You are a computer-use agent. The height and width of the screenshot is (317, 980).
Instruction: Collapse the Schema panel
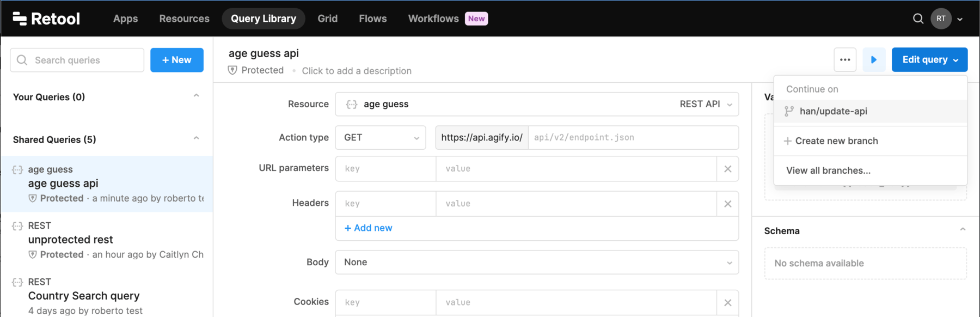(x=963, y=230)
